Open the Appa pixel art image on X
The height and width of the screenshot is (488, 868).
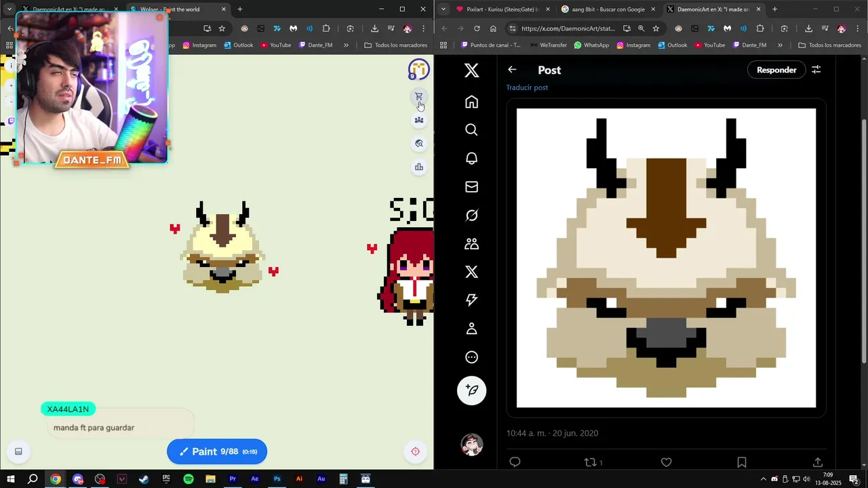[x=666, y=258]
